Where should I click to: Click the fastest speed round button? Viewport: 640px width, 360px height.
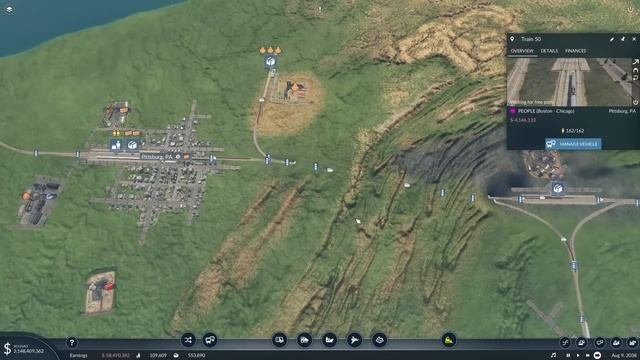[x=597, y=356]
